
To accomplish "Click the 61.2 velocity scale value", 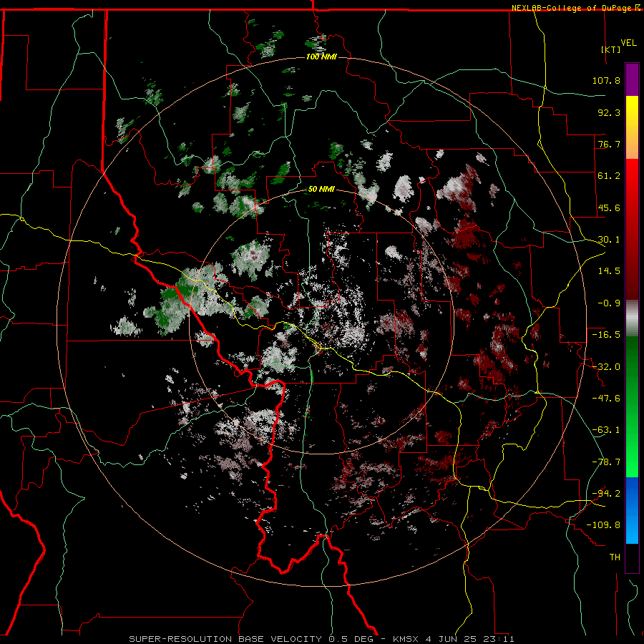I will [609, 176].
